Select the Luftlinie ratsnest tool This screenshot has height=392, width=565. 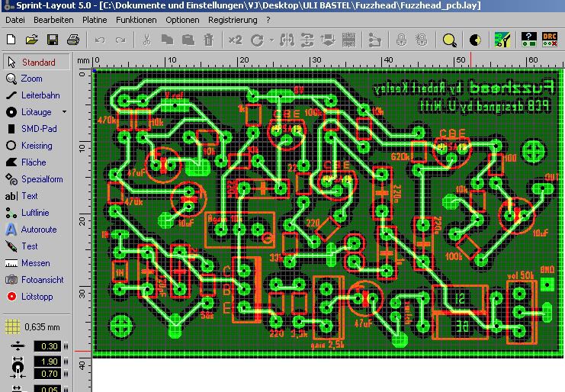pyautogui.click(x=35, y=213)
